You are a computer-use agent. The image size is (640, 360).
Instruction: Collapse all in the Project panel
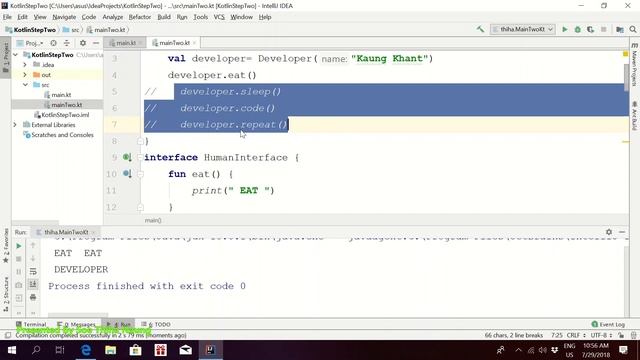(67, 43)
